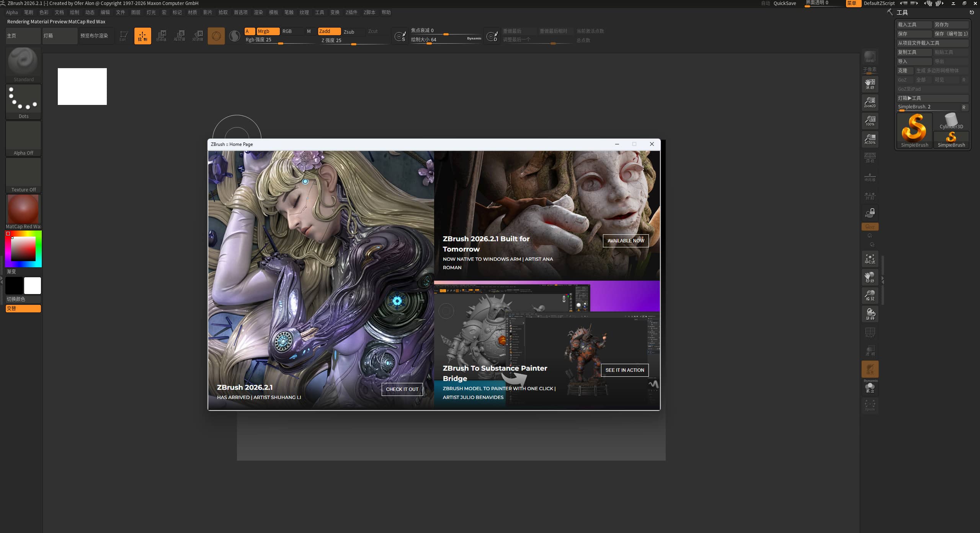Collapse the Tool (工具) palette header
Screen dimensions: 980x533
pos(902,13)
